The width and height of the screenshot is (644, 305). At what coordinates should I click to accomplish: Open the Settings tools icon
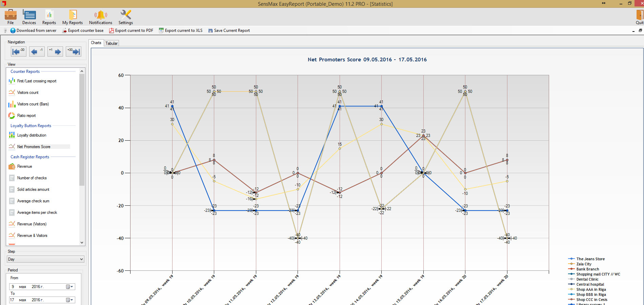click(x=125, y=15)
